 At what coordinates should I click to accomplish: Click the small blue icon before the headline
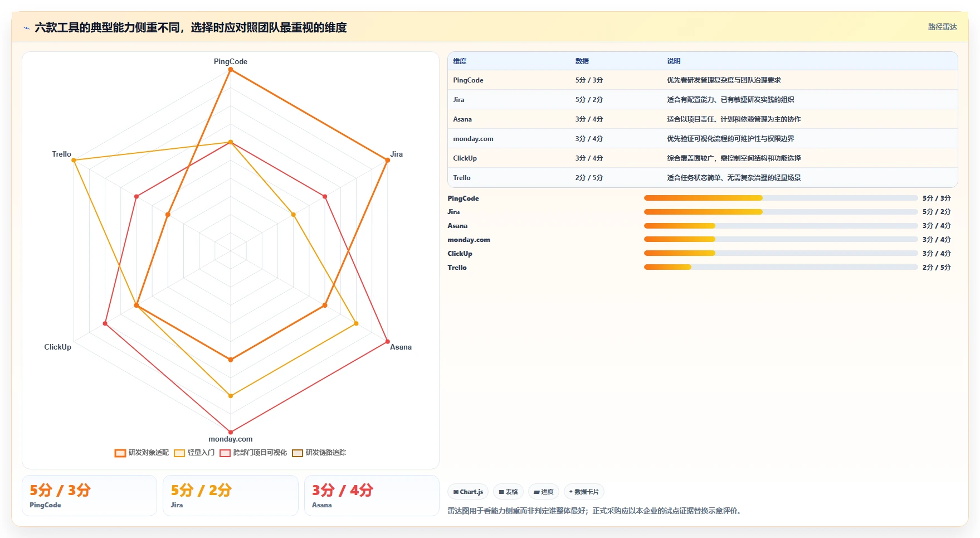[x=26, y=28]
